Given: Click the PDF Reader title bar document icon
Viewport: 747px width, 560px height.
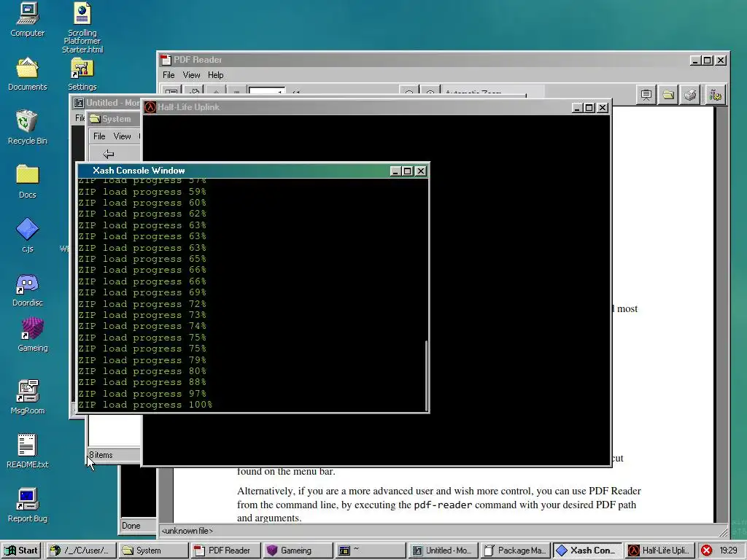Looking at the screenshot, I should coord(166,60).
